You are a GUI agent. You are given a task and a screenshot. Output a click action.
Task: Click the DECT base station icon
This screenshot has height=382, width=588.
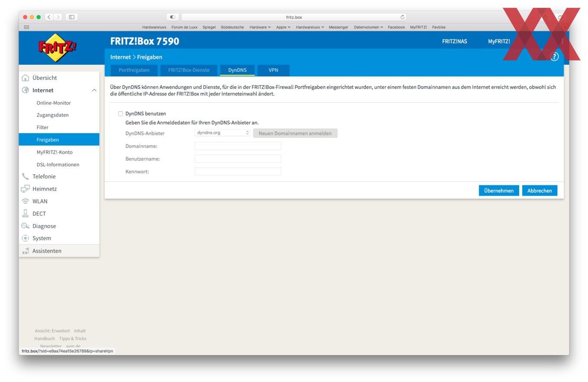click(26, 213)
